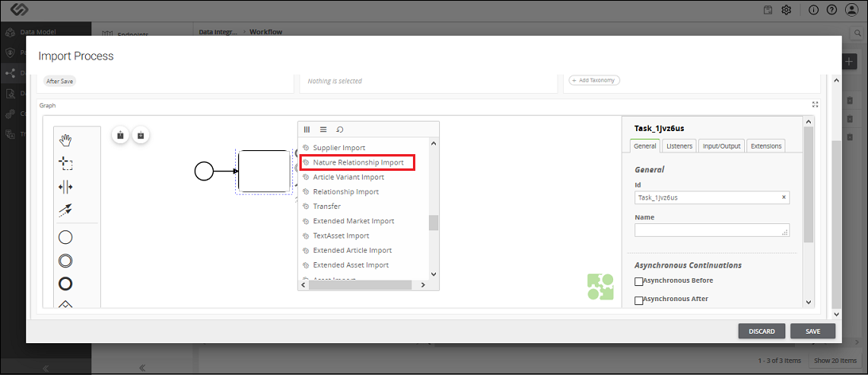868x375 pixels.
Task: Pick the start event thin-circle shape
Action: [x=65, y=238]
